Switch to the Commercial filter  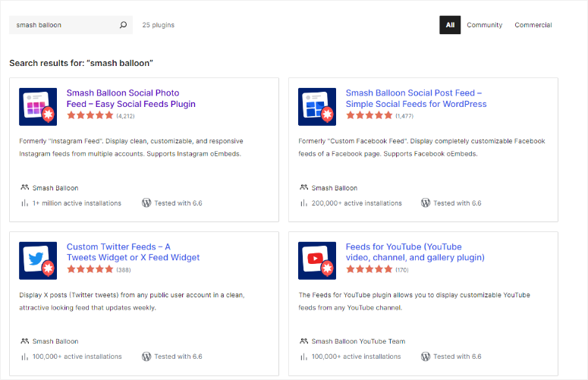coord(533,25)
